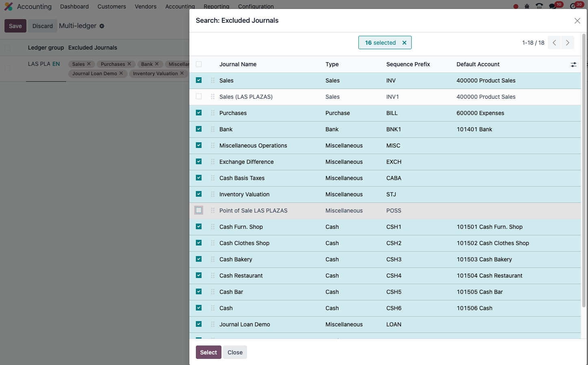
Task: Click the Select button in the dialog
Action: point(208,352)
